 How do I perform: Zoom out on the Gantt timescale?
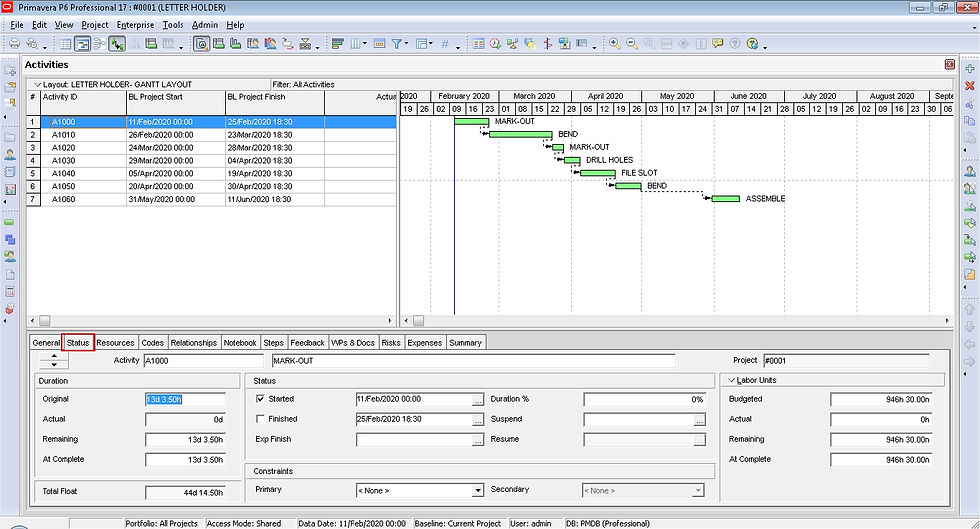[632, 44]
